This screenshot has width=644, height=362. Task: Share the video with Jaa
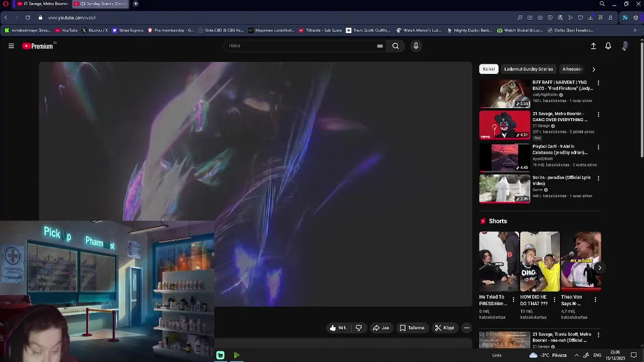coord(381,328)
